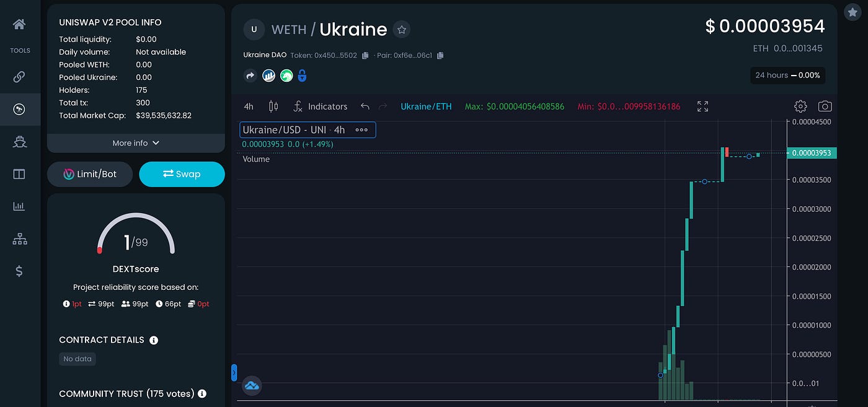The image size is (868, 407).
Task: Click the 99pt transactions score item
Action: coord(101,304)
